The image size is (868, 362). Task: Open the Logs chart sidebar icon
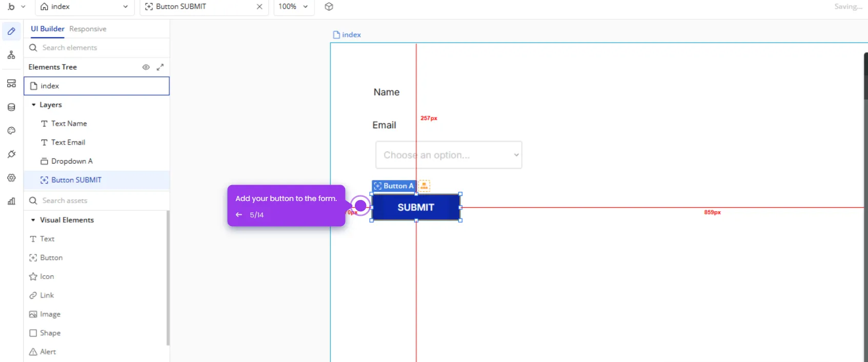point(11,202)
